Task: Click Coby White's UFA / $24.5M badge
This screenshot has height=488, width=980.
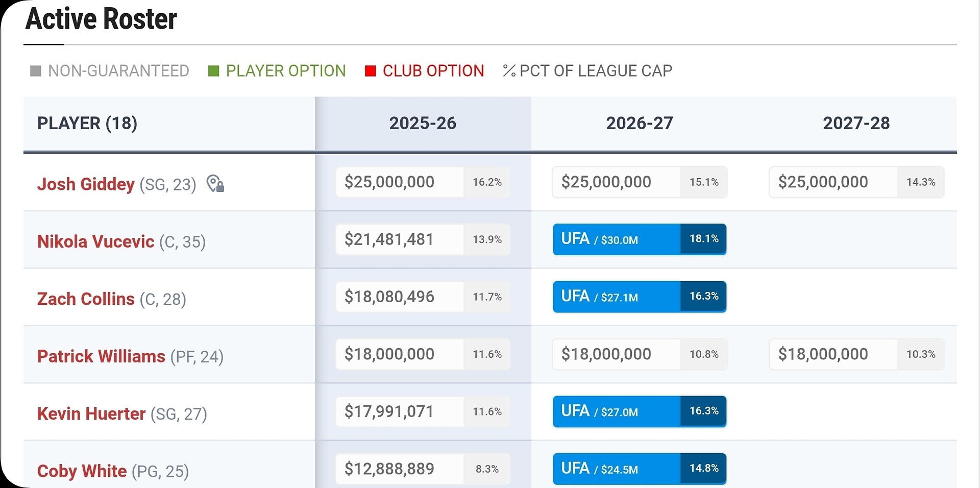Action: [640, 469]
